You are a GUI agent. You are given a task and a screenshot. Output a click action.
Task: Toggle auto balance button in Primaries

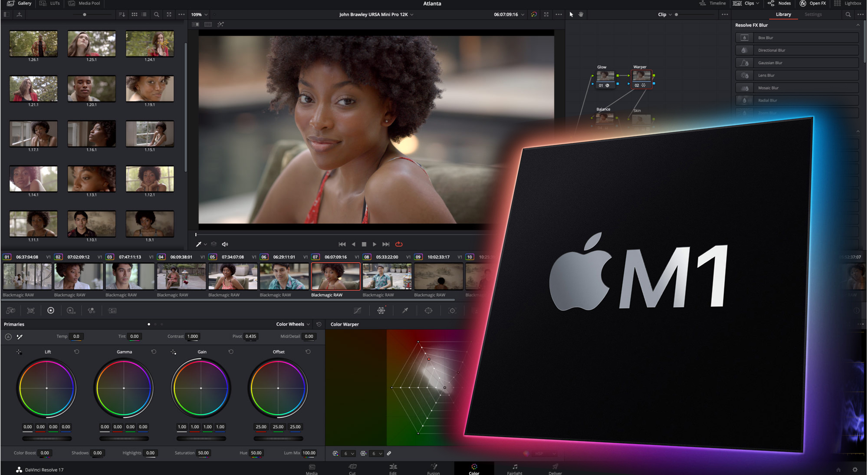[8, 336]
